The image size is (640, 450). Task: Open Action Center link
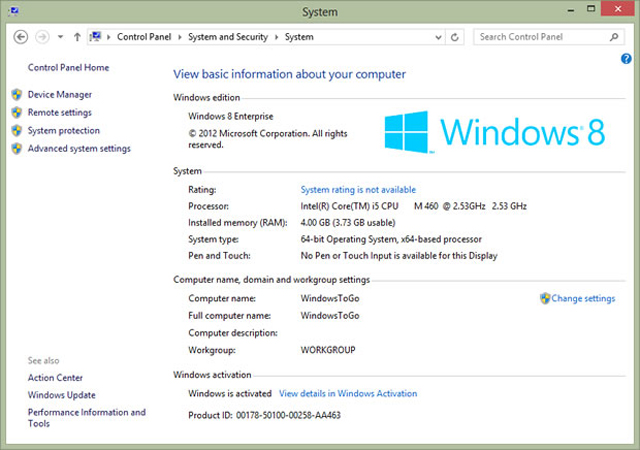[55, 378]
